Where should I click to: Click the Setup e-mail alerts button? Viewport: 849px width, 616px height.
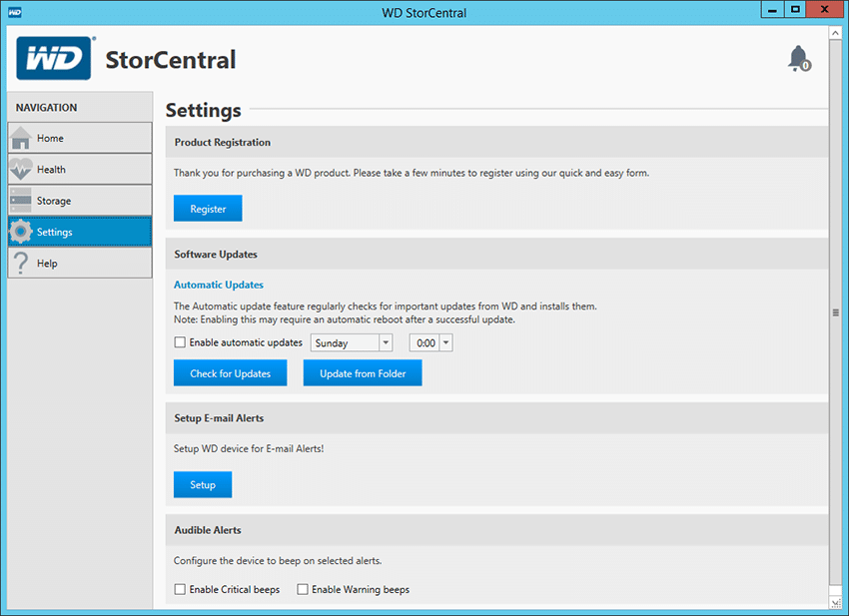[203, 484]
